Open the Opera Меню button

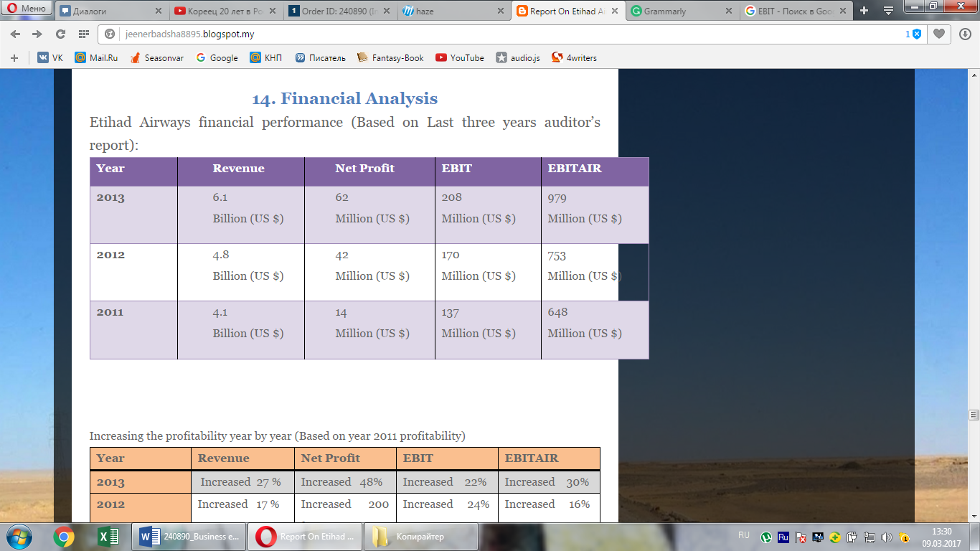coord(27,9)
